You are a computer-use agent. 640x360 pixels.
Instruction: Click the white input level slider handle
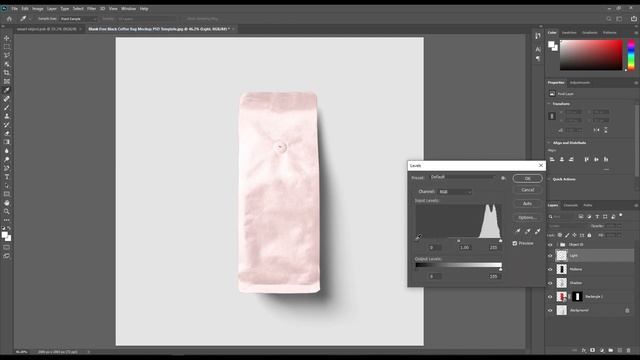coord(500,240)
